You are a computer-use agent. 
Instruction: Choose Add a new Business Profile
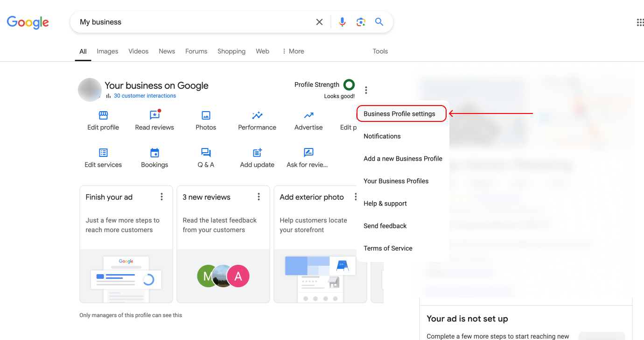(x=403, y=159)
